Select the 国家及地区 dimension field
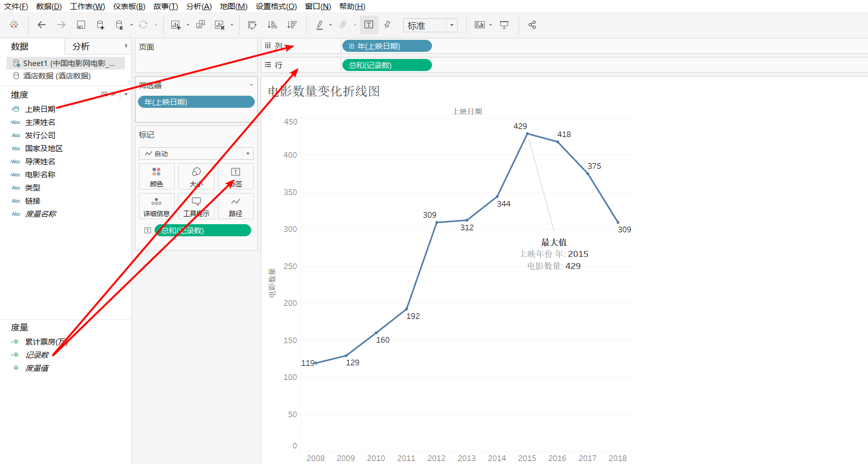This screenshot has width=868, height=464. (44, 149)
